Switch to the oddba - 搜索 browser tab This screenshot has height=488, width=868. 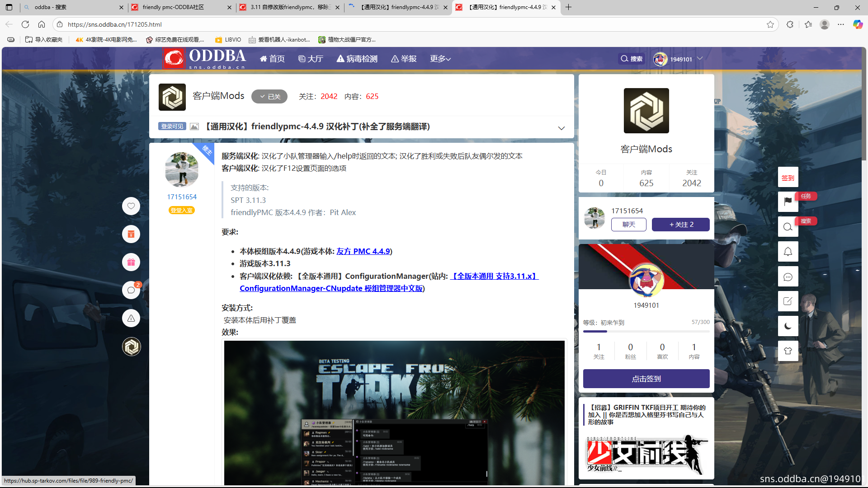click(74, 7)
